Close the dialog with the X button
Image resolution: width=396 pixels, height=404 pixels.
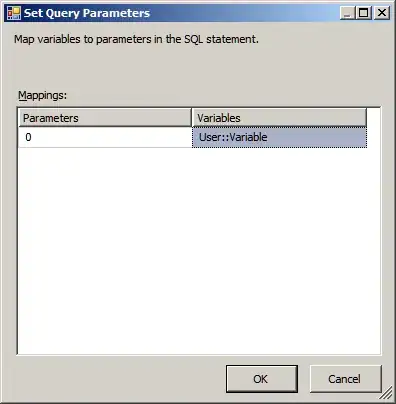[x=382, y=13]
